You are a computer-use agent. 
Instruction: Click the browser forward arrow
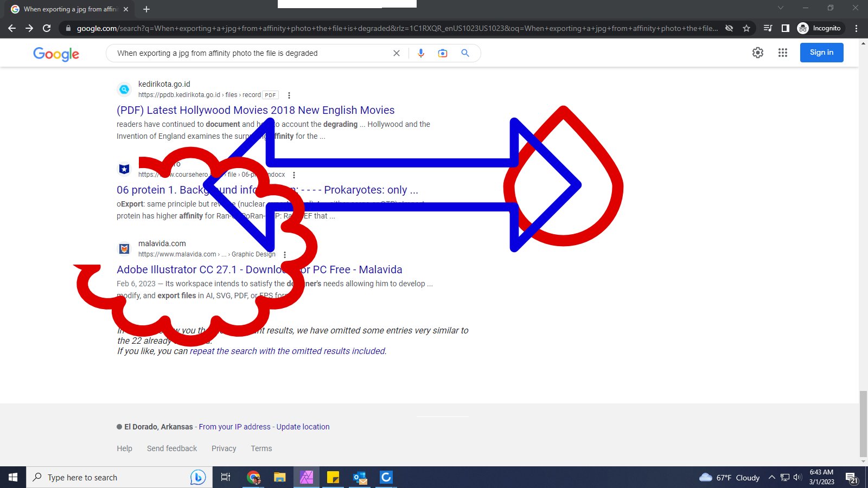pyautogui.click(x=29, y=28)
